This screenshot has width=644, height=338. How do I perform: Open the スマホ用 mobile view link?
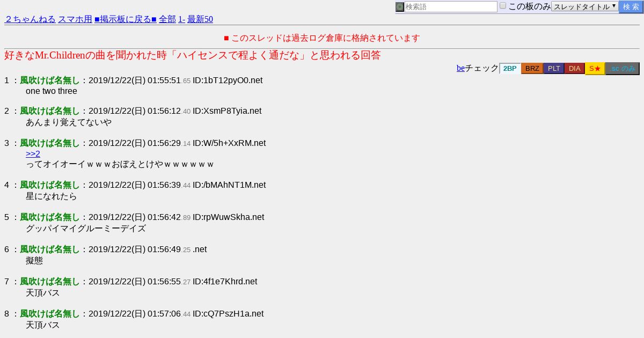pyautogui.click(x=75, y=19)
